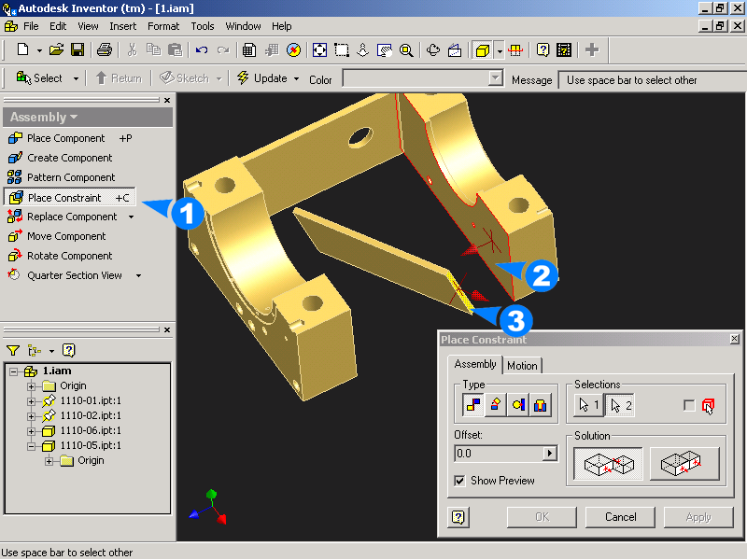Open the Assembly panel title dropdown
747x560 pixels.
(x=74, y=118)
